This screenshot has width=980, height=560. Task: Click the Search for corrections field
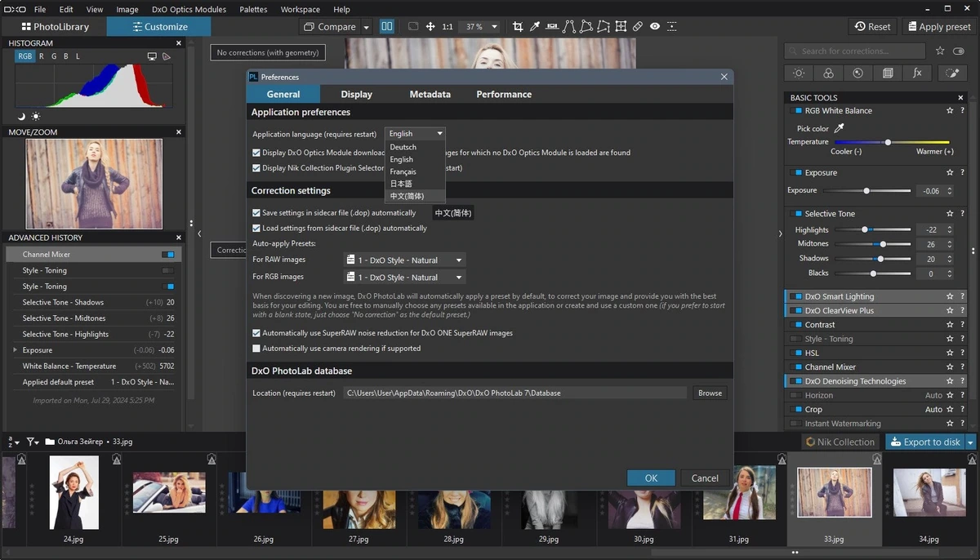(856, 51)
